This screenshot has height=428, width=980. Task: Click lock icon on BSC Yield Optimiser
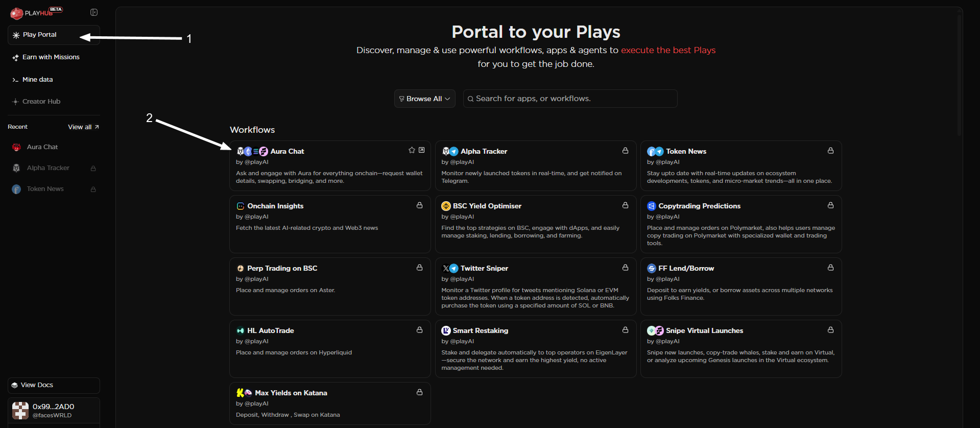pos(625,205)
